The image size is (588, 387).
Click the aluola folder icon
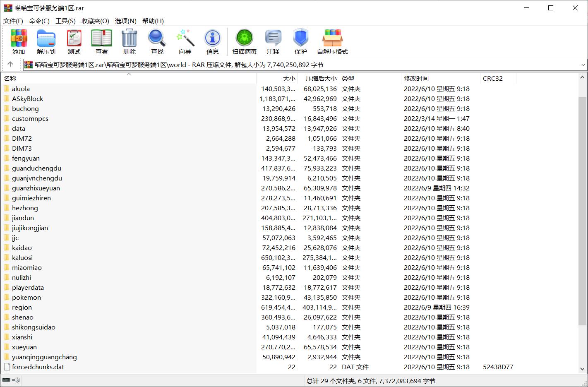7,89
